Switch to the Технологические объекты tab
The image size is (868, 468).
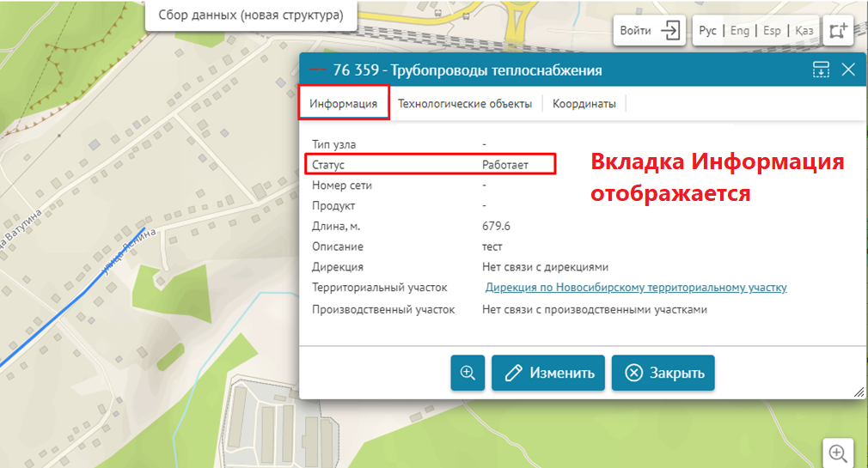point(465,104)
